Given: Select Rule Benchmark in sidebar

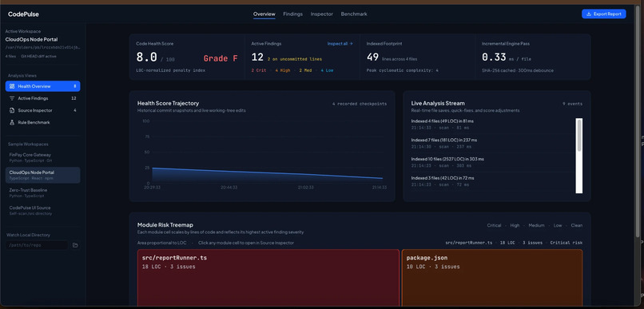Looking at the screenshot, I should [42, 122].
